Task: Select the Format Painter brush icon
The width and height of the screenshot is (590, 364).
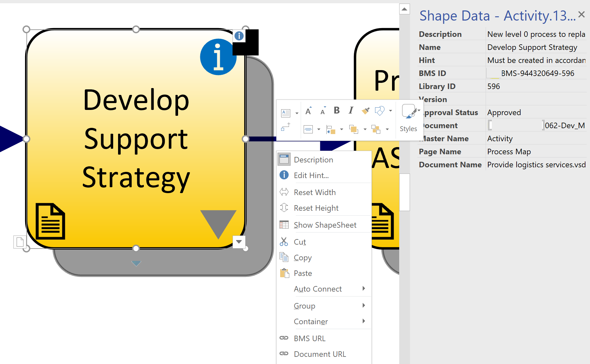Action: (x=366, y=111)
